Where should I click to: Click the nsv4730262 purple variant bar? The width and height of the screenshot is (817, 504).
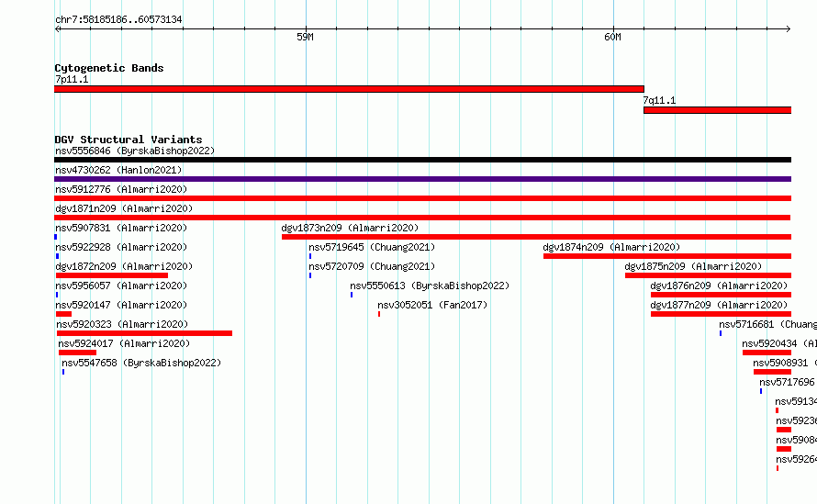click(422, 179)
